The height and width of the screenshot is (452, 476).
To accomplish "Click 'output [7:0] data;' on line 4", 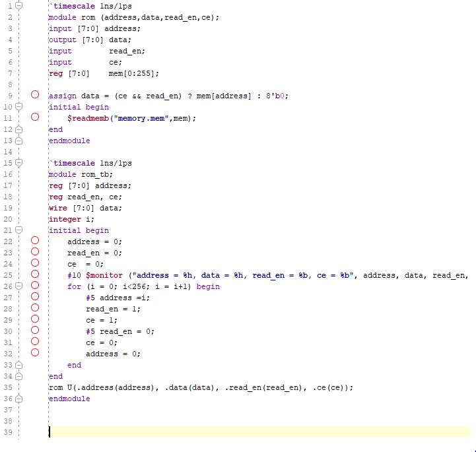I will pos(90,40).
